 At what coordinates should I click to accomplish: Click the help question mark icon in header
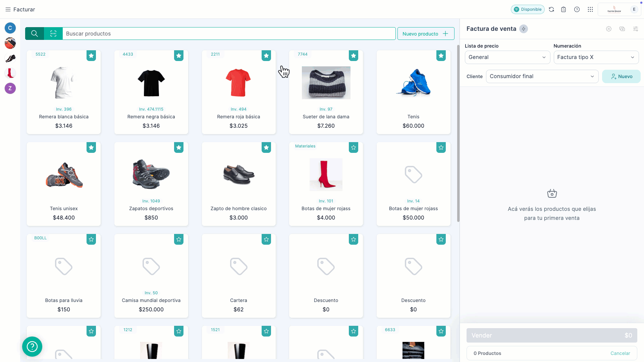[577, 9]
